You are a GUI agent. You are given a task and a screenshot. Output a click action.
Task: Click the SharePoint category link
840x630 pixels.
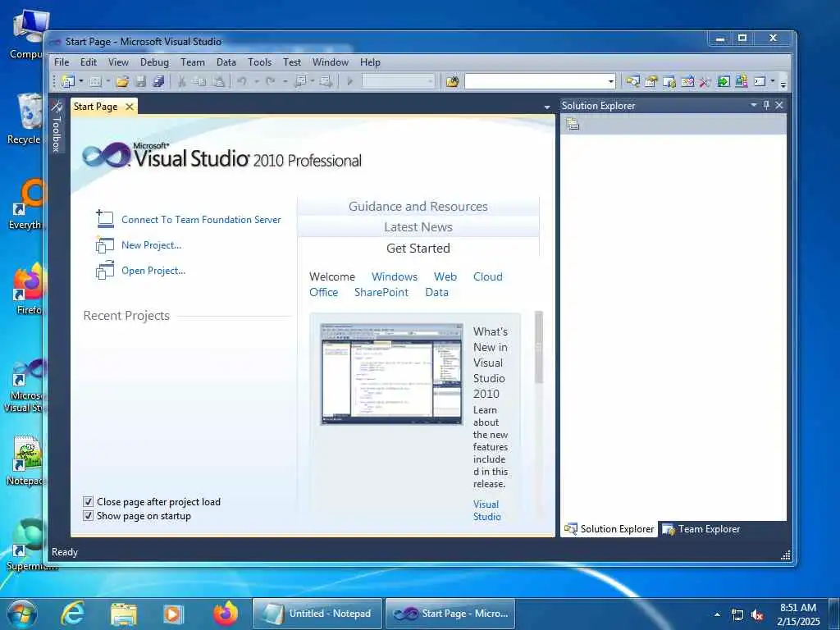pos(381,293)
